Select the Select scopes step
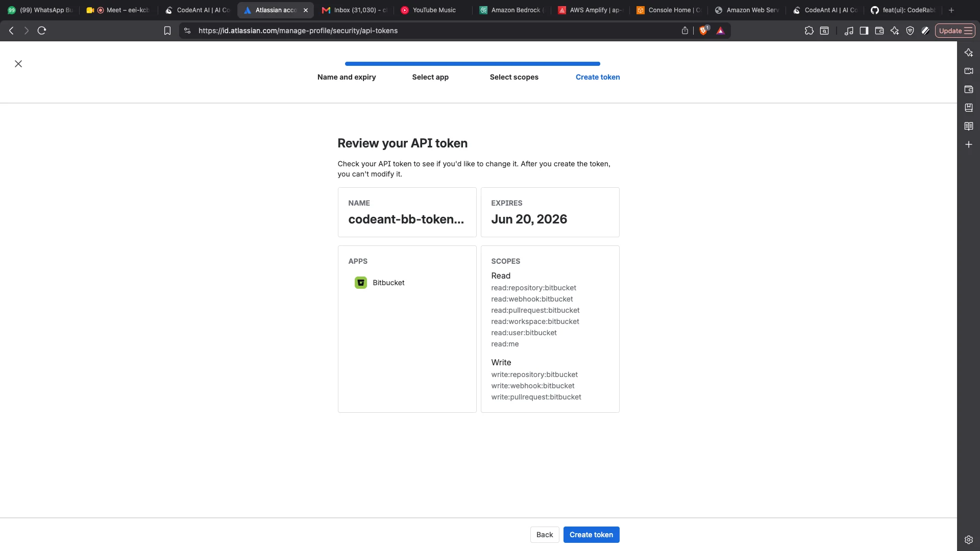Screen dimensions: 980x551 [514, 77]
